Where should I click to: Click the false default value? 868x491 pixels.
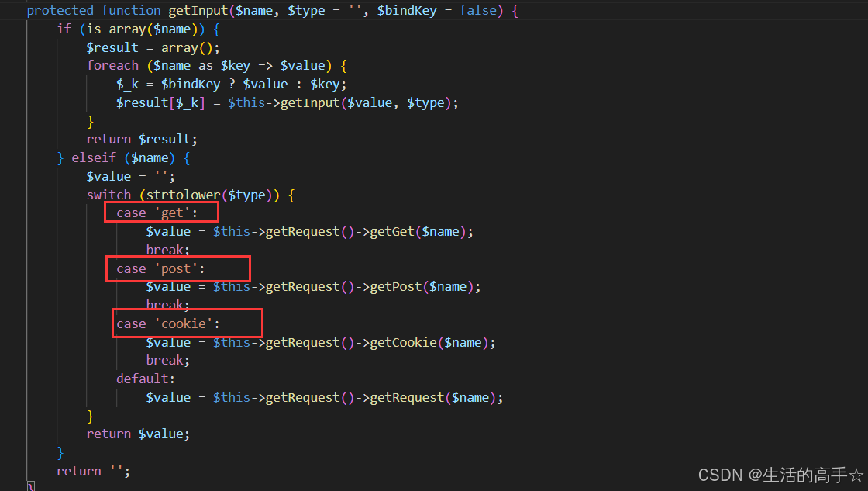(x=479, y=10)
